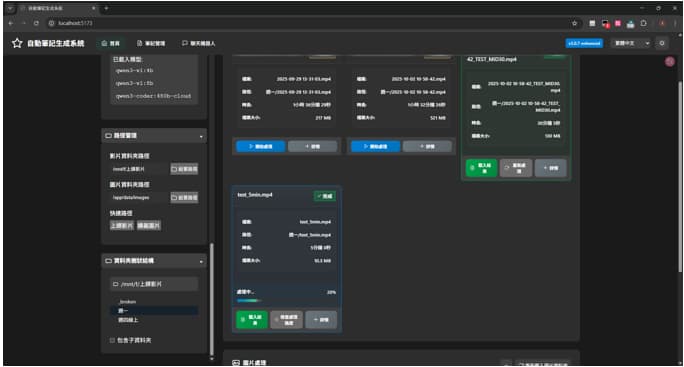The image size is (684, 367).
Task: Click the extension icon with red badge
Action: [x=605, y=24]
